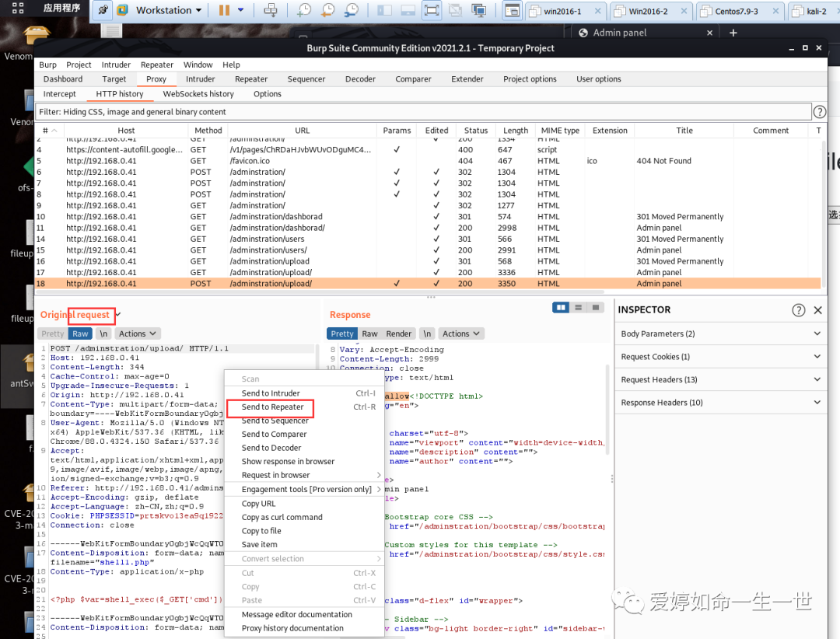
Task: Click the VMware pin toolbar icon
Action: click(x=103, y=10)
